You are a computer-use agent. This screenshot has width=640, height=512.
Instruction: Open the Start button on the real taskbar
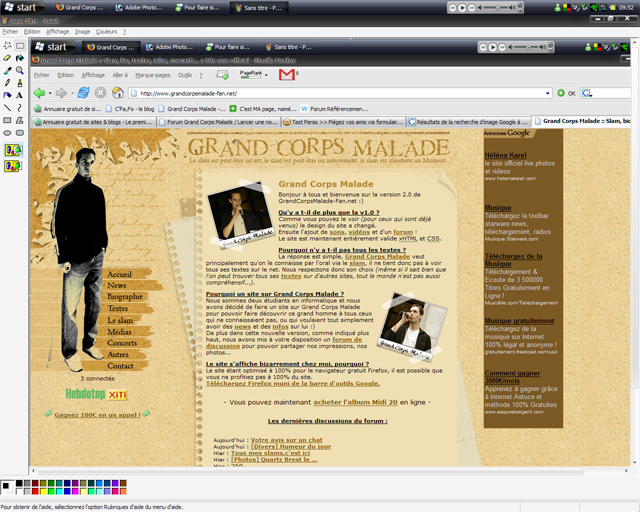coord(20,7)
